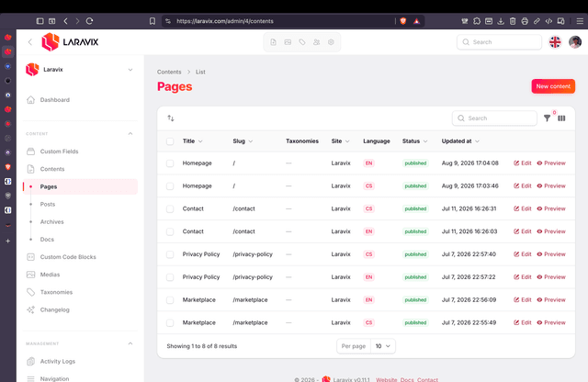The width and height of the screenshot is (588, 382).
Task: Preview the Marketplace CS page
Action: tap(551, 322)
